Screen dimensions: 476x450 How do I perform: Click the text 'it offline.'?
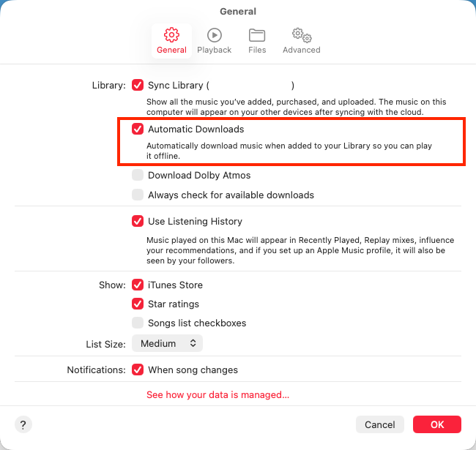click(x=163, y=156)
